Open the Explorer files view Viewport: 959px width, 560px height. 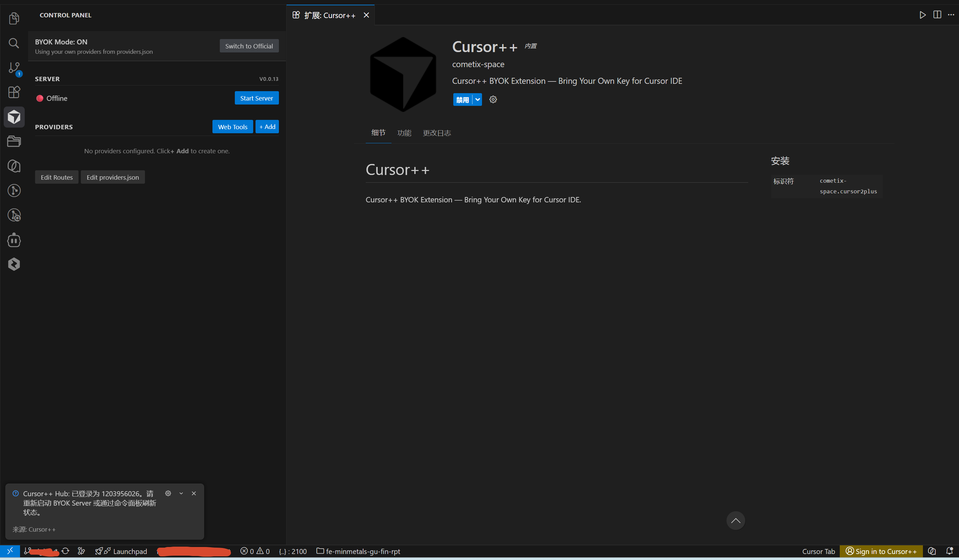(x=14, y=18)
